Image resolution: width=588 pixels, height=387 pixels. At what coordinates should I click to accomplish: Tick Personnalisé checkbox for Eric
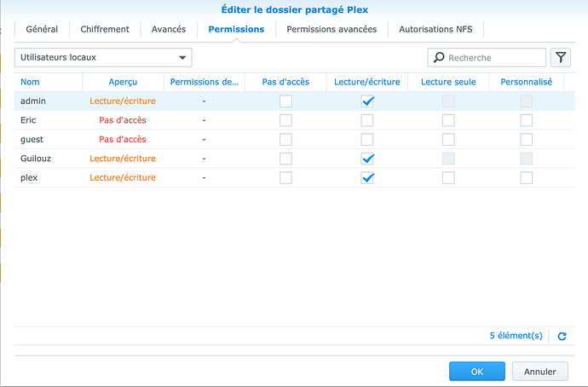click(526, 120)
